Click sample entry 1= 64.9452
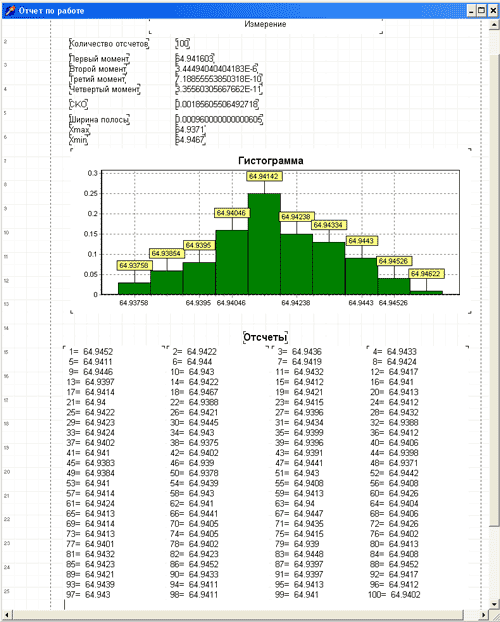The image size is (500, 622). point(91,352)
